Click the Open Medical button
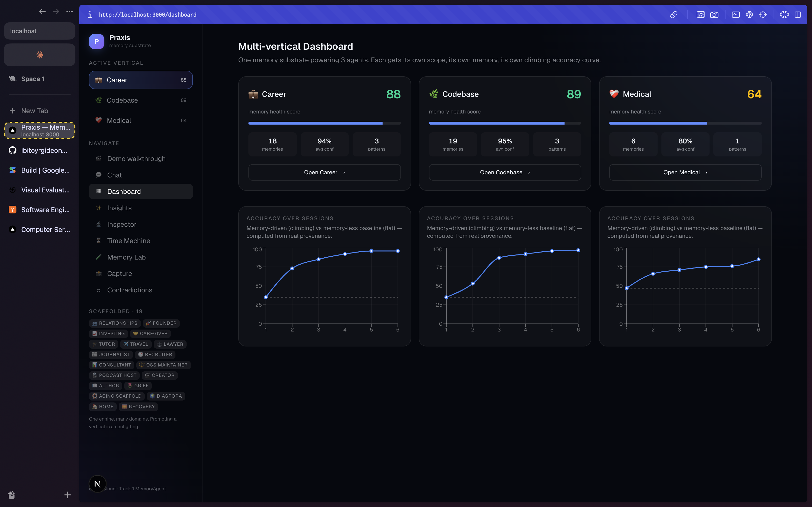Screen dimensions: 812x507 (x=685, y=172)
